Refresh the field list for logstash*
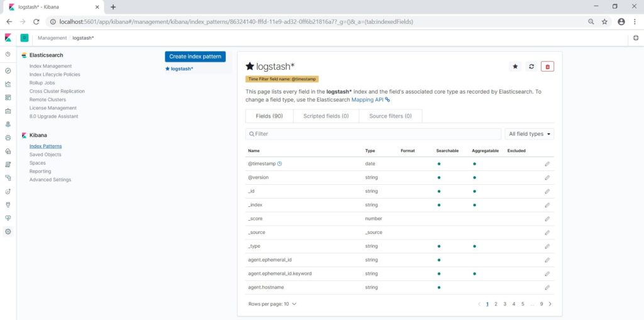 [531, 66]
